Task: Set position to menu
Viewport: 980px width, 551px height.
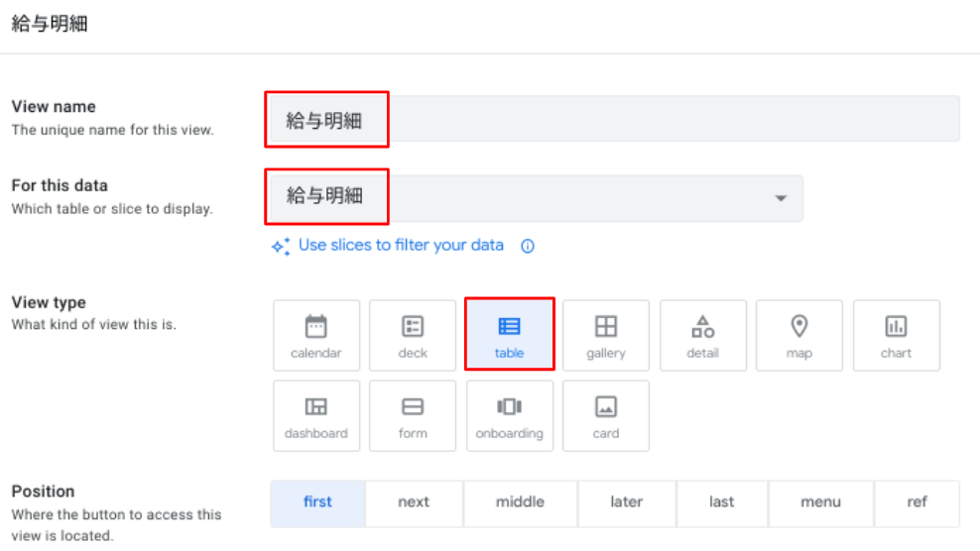Action: (820, 502)
